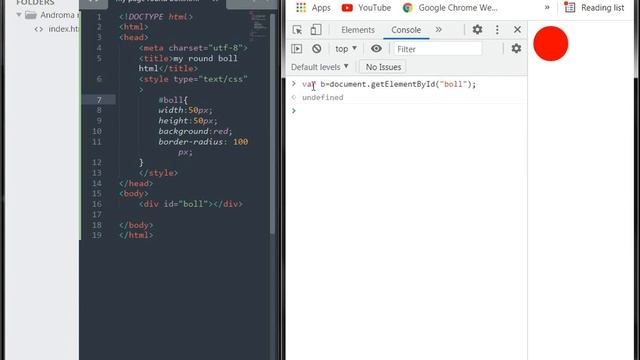Click the Apps grid icon

click(x=301, y=7)
